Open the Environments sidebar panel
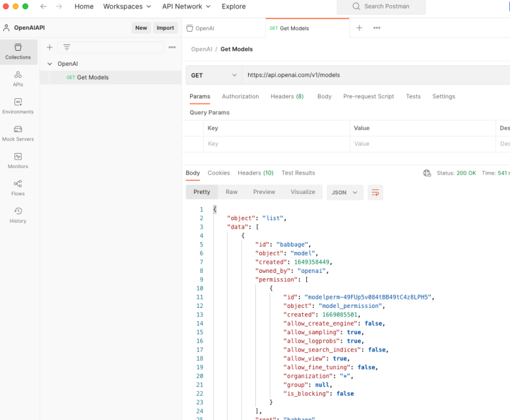This screenshot has width=510, height=420. click(x=18, y=106)
